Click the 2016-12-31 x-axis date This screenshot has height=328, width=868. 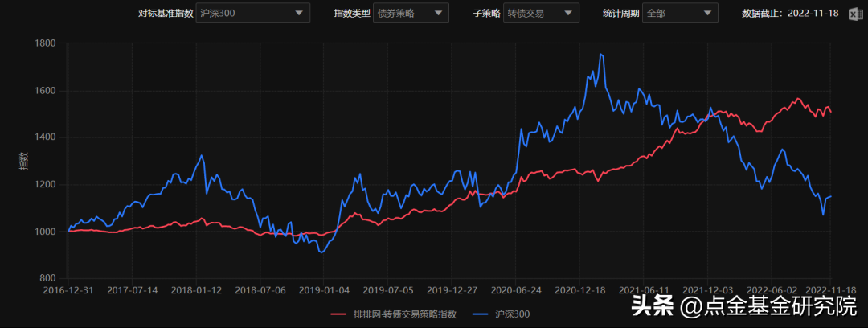[x=69, y=289]
